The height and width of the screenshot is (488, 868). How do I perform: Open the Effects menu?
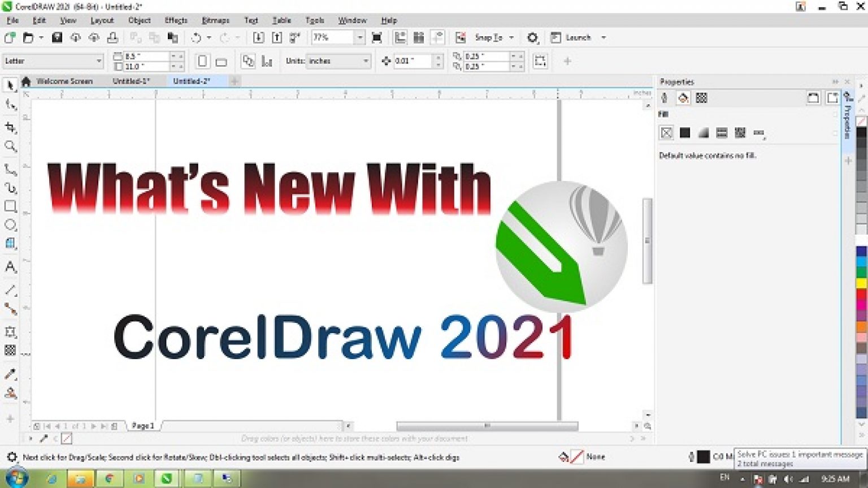coord(176,20)
